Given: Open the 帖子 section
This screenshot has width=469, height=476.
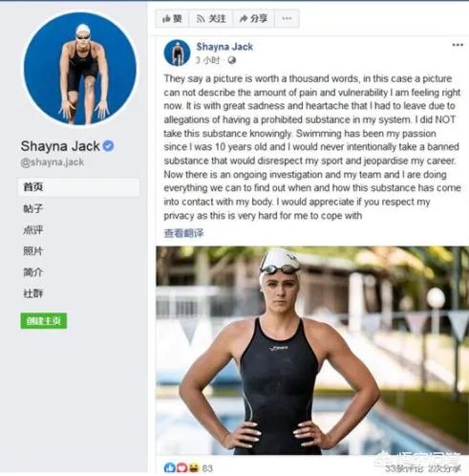Looking at the screenshot, I should tap(33, 208).
